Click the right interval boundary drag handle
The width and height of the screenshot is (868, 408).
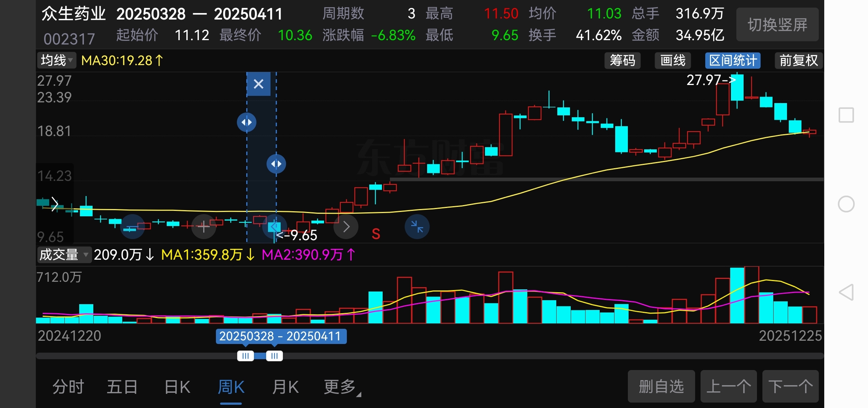pos(276,164)
